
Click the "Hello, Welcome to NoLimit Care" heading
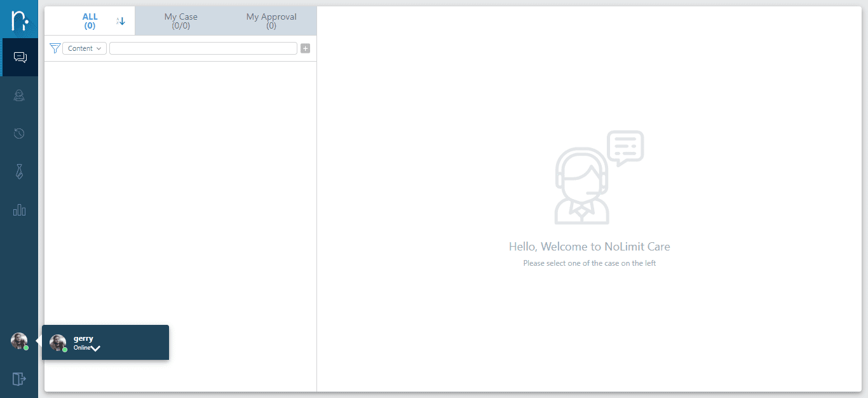[x=590, y=247]
